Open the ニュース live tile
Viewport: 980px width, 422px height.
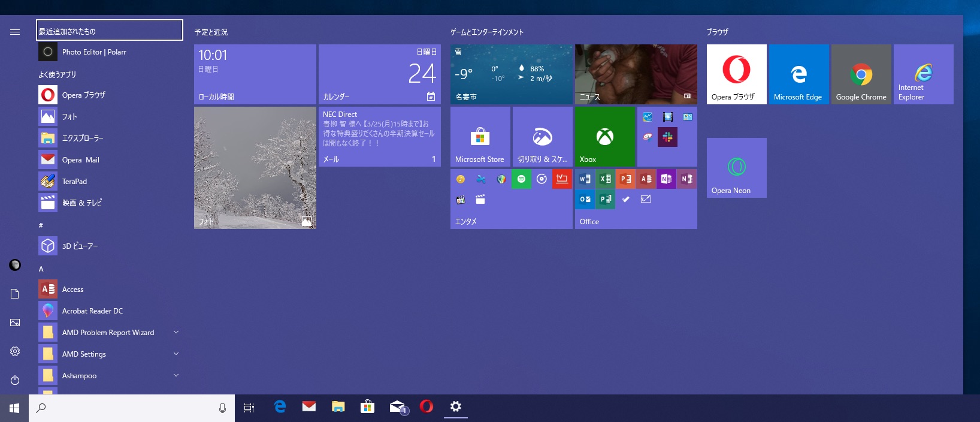pos(636,74)
